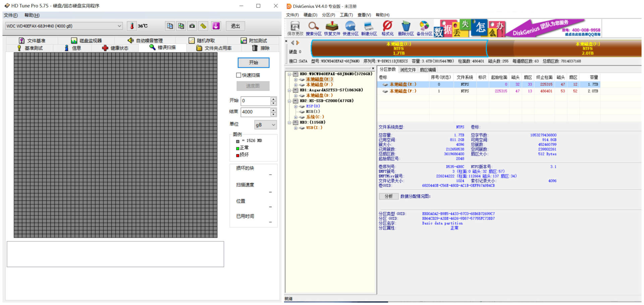The image size is (644, 305).
Task: Enable the Quick Scan (快速扫描) checkbox
Action: (239, 75)
